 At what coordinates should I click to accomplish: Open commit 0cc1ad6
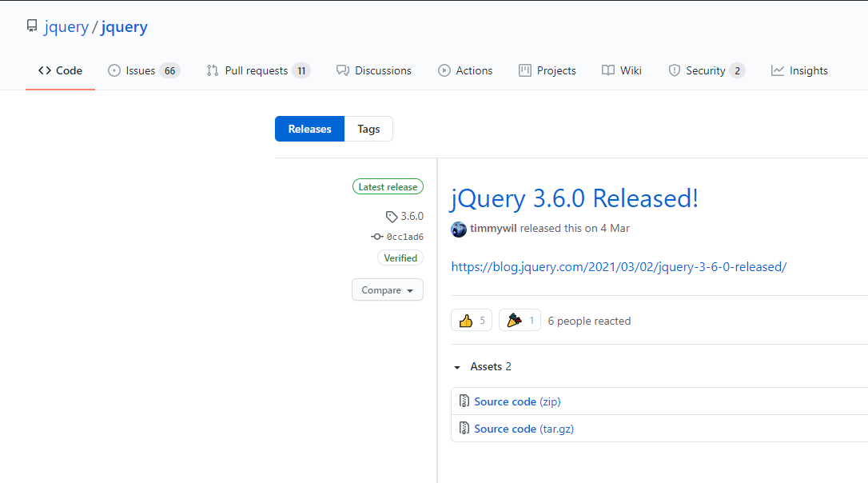pyautogui.click(x=404, y=237)
